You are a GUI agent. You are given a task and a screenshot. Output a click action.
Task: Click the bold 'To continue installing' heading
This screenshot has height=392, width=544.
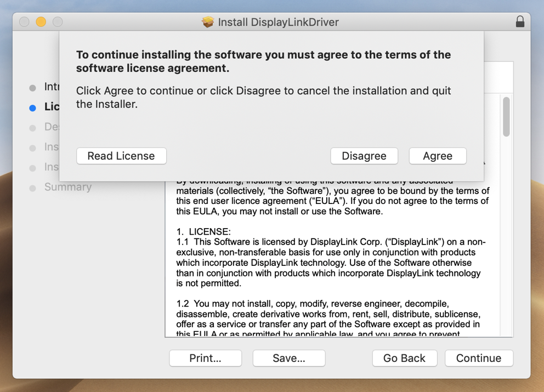[x=263, y=61]
